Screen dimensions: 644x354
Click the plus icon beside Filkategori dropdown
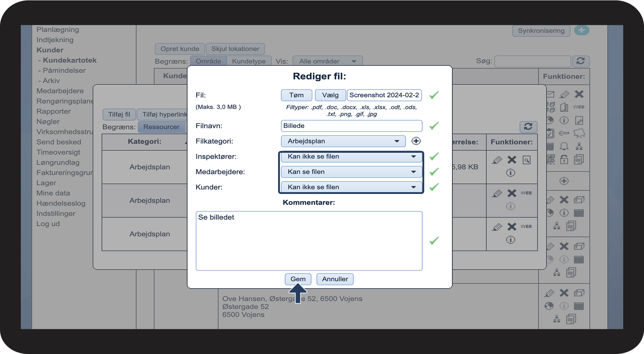click(x=416, y=141)
